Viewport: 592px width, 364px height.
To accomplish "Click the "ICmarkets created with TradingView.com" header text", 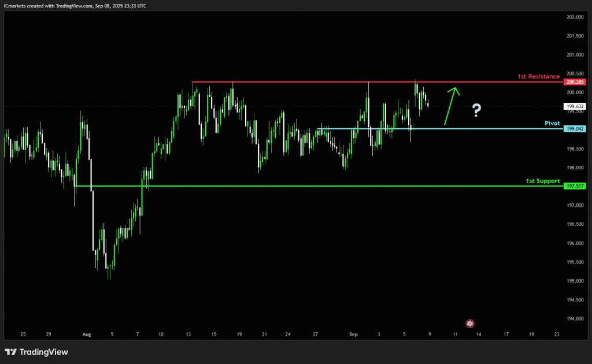I will 49,6.
